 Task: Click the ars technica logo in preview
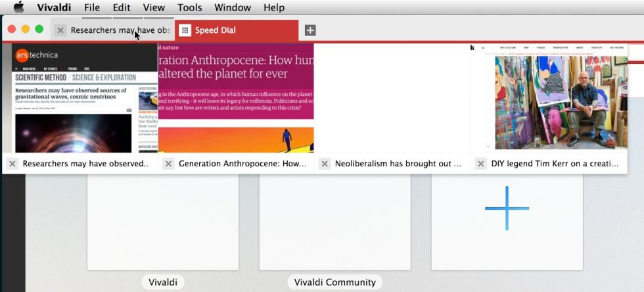tap(37, 55)
